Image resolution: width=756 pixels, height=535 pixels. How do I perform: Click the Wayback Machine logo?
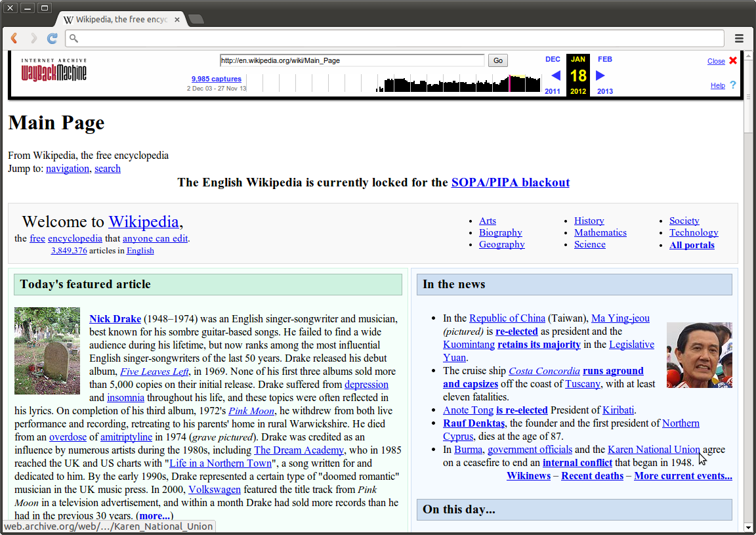[54, 70]
